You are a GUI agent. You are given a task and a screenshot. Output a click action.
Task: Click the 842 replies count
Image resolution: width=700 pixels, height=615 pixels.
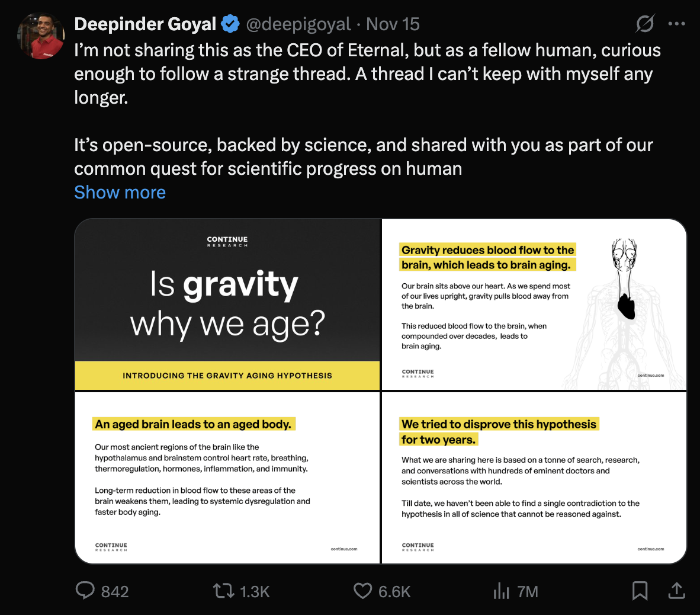point(115,591)
